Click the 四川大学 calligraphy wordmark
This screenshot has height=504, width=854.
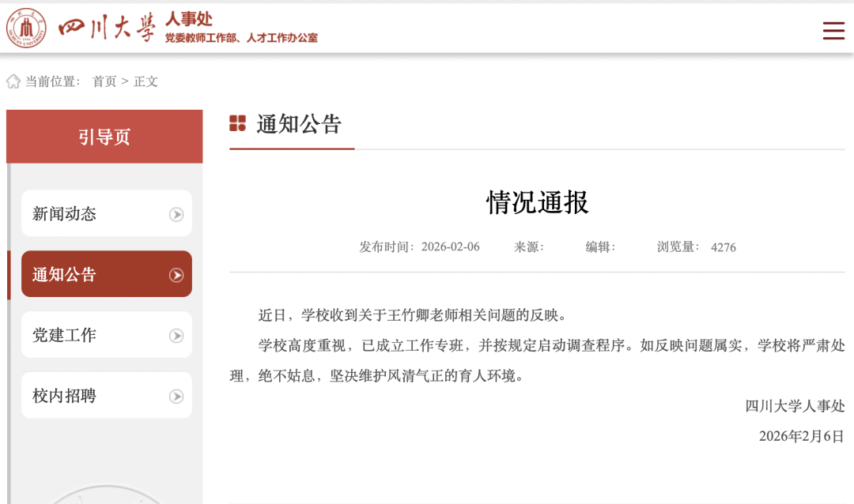(x=107, y=28)
